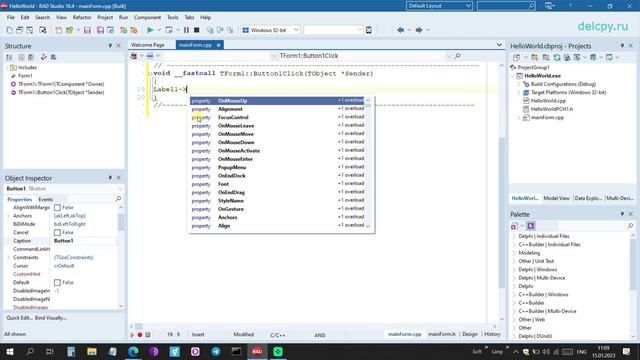
Task: Click the search icon in Palette panel
Action: pyautogui.click(x=630, y=225)
